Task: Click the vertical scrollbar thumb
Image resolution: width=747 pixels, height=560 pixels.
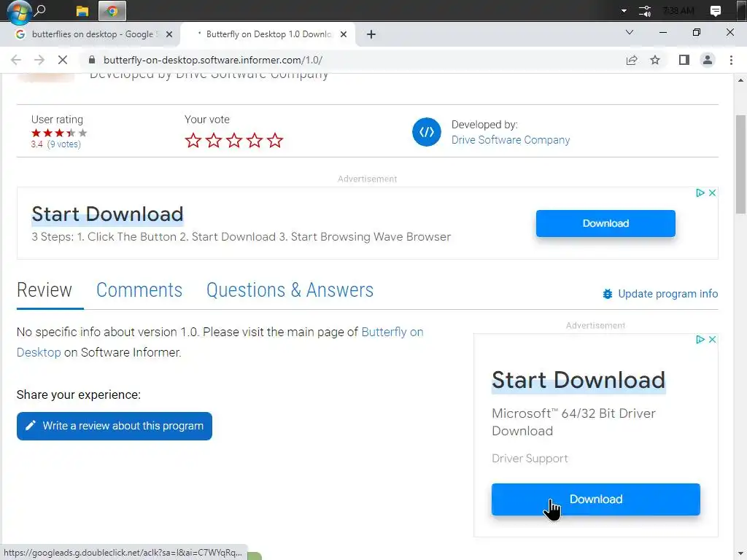Action: coord(741,164)
